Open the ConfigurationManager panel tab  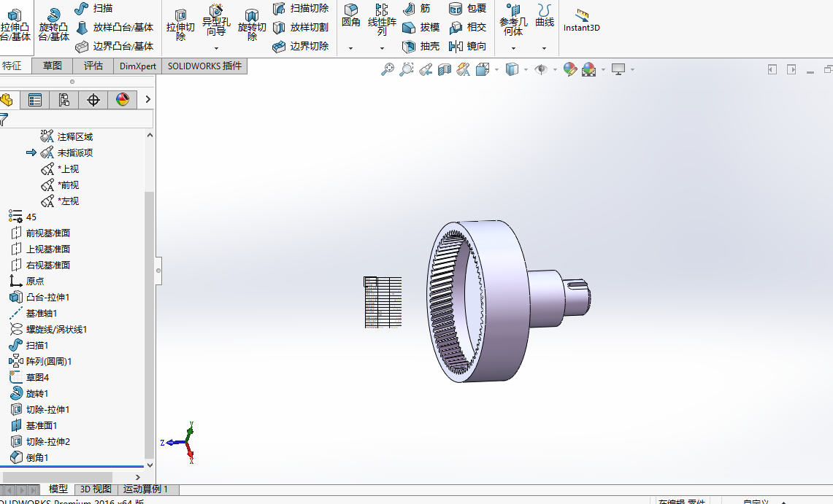[x=64, y=100]
